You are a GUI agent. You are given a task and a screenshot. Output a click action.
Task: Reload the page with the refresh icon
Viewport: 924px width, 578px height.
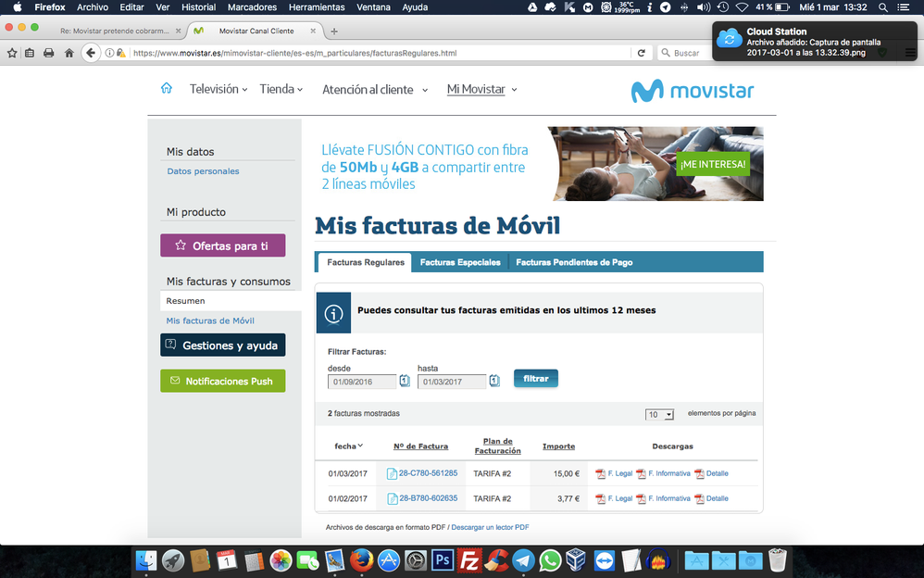pos(641,53)
